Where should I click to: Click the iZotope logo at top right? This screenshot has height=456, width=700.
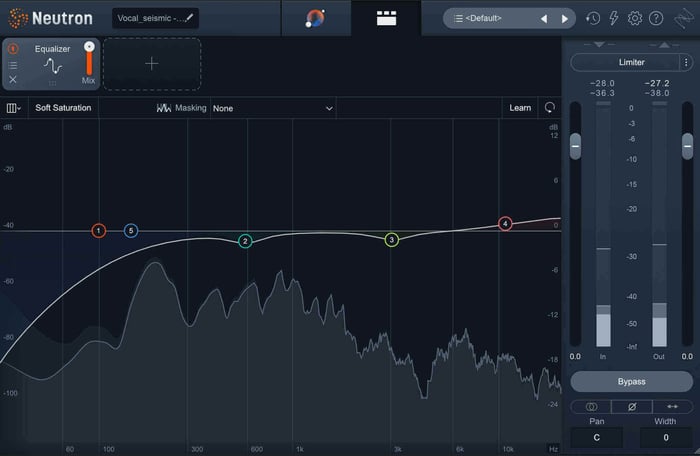(683, 19)
